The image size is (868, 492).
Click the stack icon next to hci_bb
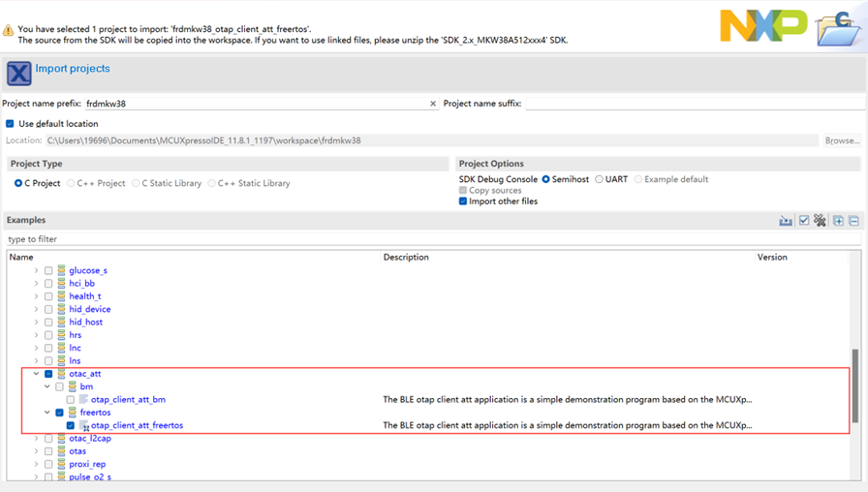pyautogui.click(x=61, y=283)
